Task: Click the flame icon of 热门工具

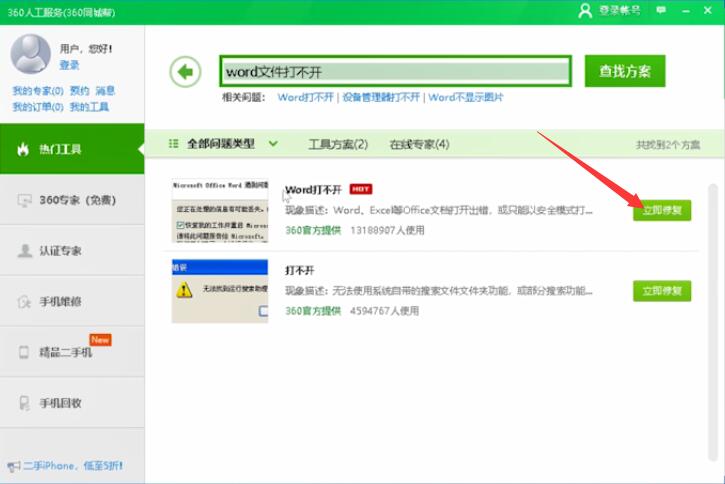Action: [x=23, y=149]
